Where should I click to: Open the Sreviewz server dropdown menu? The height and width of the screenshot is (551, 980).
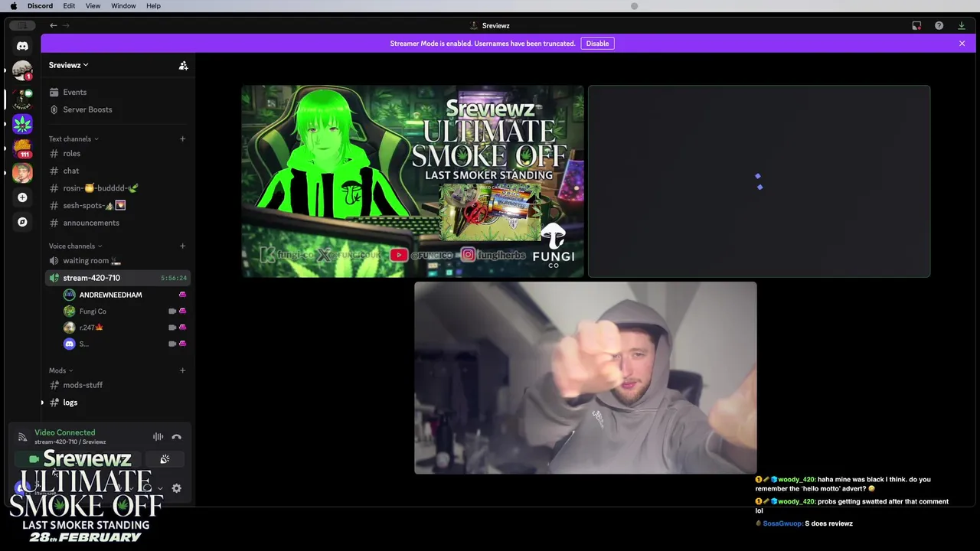pyautogui.click(x=69, y=65)
